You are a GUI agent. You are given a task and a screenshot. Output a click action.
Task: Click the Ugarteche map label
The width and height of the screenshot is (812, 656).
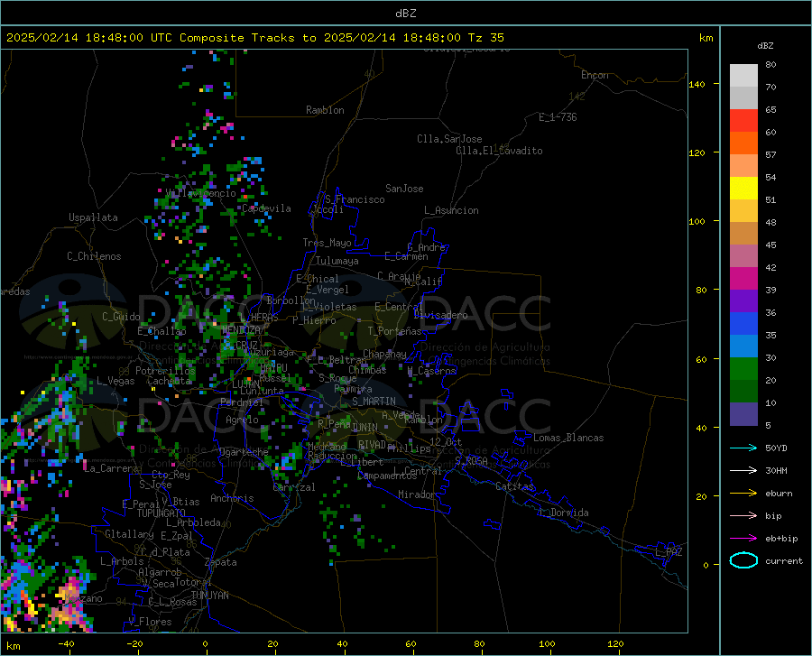[x=244, y=452]
